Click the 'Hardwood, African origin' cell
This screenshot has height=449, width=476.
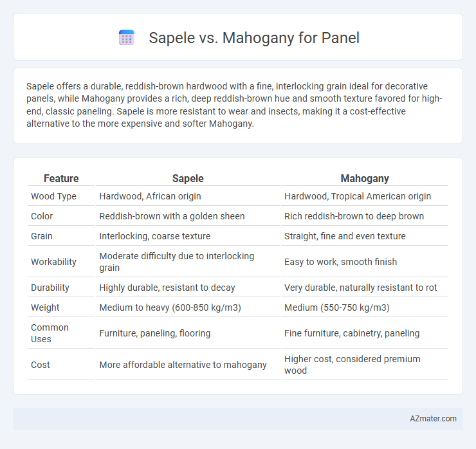(151, 196)
